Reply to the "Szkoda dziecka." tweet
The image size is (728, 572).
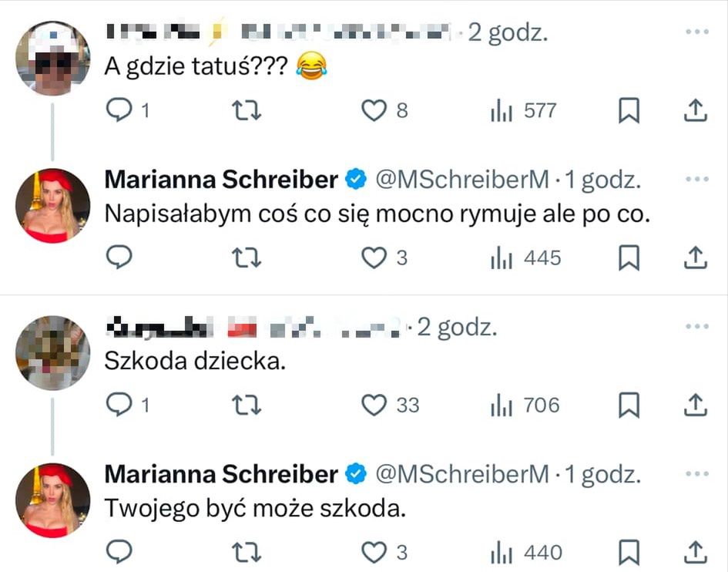click(x=119, y=405)
